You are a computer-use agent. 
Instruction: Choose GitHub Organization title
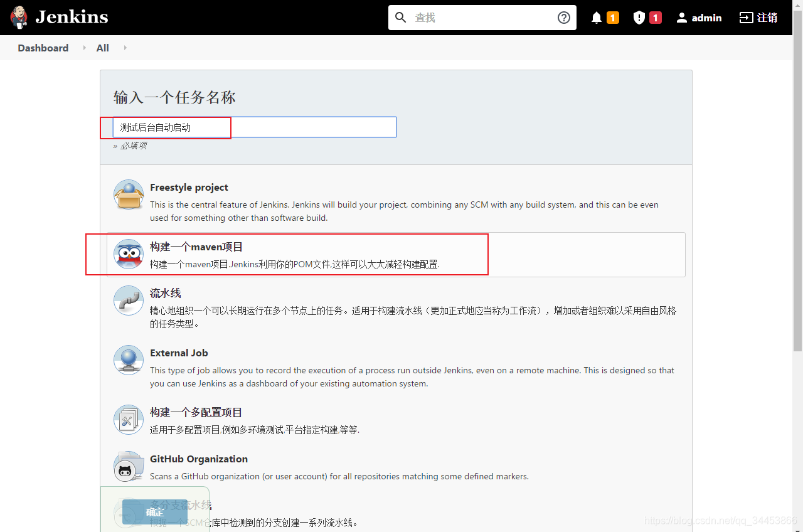click(199, 459)
